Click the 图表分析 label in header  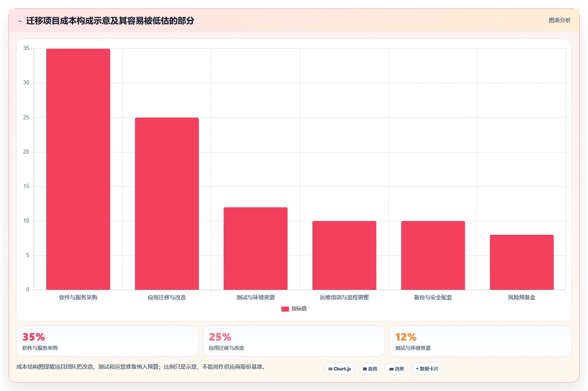[x=559, y=20]
